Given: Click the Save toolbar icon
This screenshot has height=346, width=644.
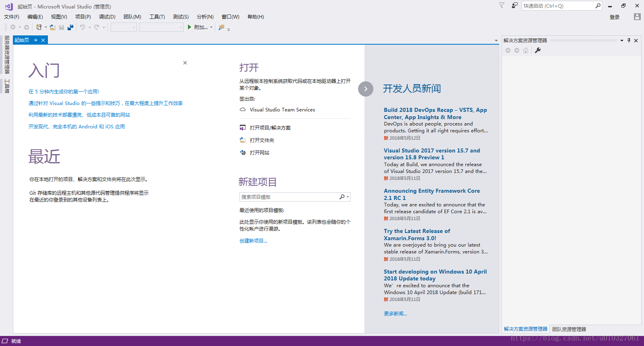Looking at the screenshot, I should coord(62,27).
